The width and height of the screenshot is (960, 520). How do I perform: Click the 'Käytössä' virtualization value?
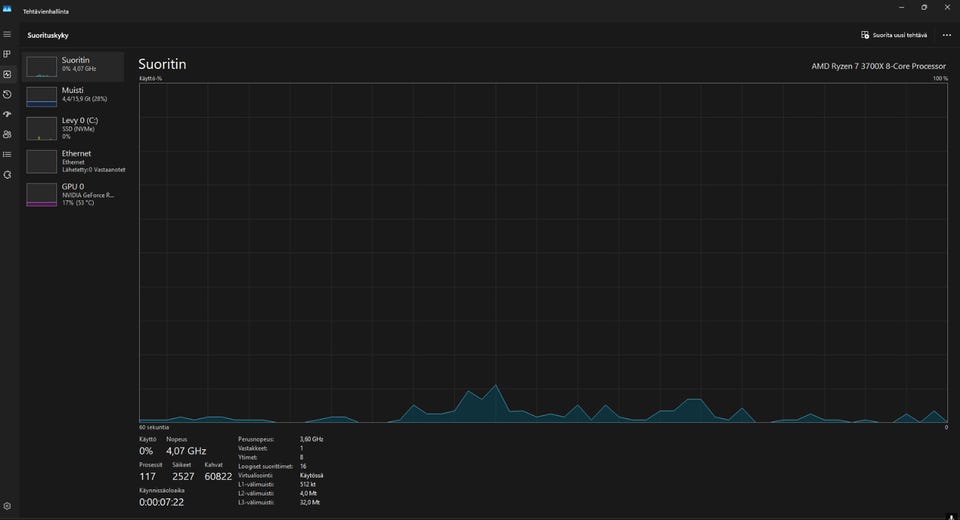[x=312, y=475]
